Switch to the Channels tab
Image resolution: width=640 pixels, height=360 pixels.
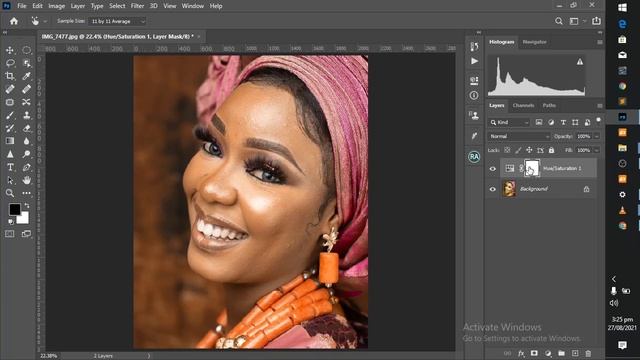point(523,105)
